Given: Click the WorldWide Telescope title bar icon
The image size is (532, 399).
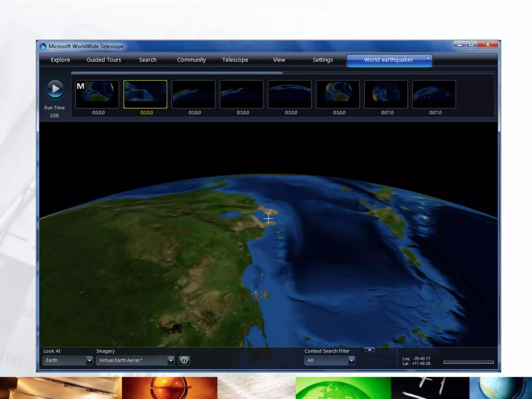Looking at the screenshot, I should (x=43, y=46).
